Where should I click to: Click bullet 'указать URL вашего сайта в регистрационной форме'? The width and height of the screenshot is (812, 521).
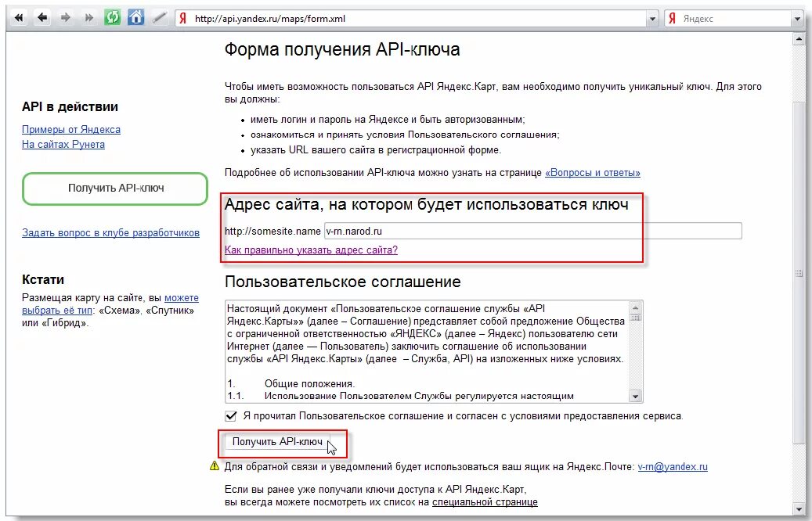(376, 150)
